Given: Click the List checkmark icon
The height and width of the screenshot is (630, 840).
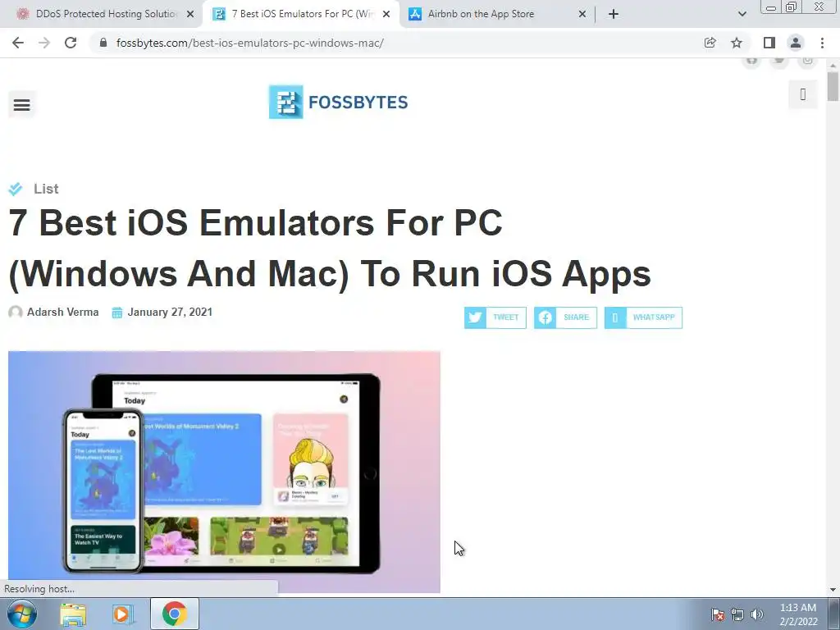Looking at the screenshot, I should coord(16,189).
